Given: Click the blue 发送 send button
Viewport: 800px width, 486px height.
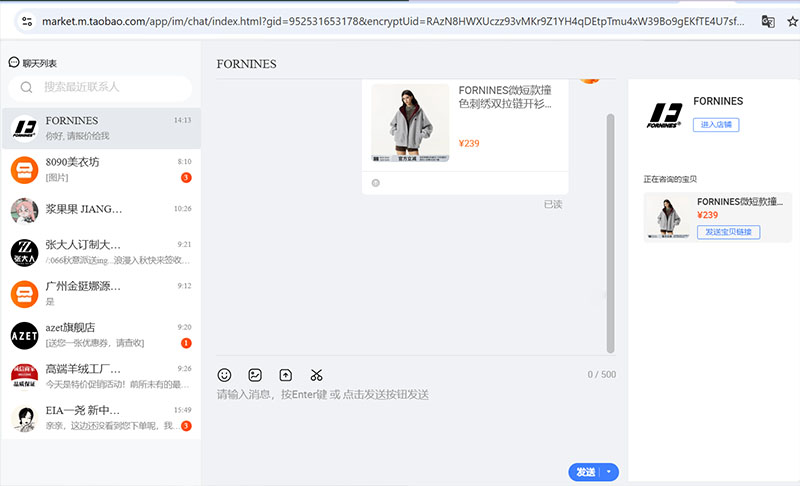Looking at the screenshot, I should 586,472.
